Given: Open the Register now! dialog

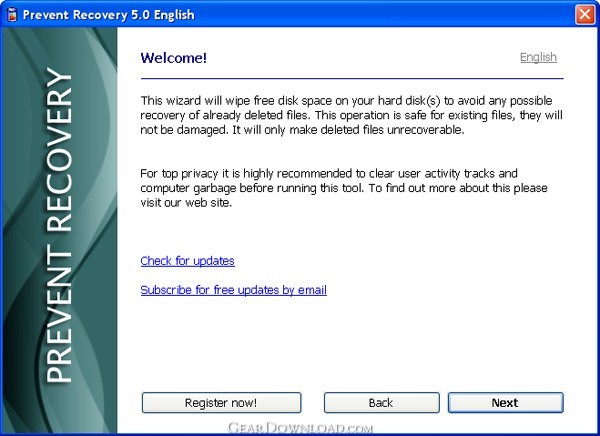Looking at the screenshot, I should point(221,403).
